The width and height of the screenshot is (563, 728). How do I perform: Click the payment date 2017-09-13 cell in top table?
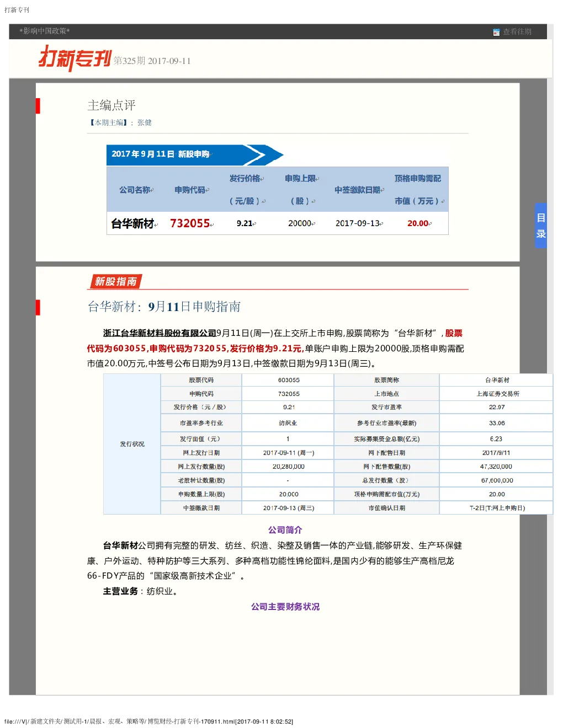[358, 223]
